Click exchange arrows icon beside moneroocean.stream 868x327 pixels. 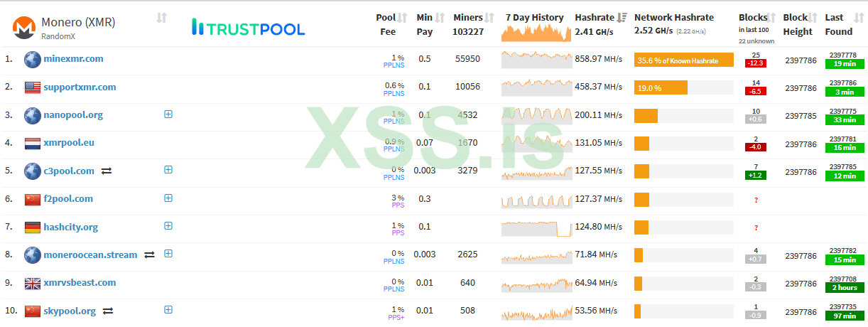150,254
